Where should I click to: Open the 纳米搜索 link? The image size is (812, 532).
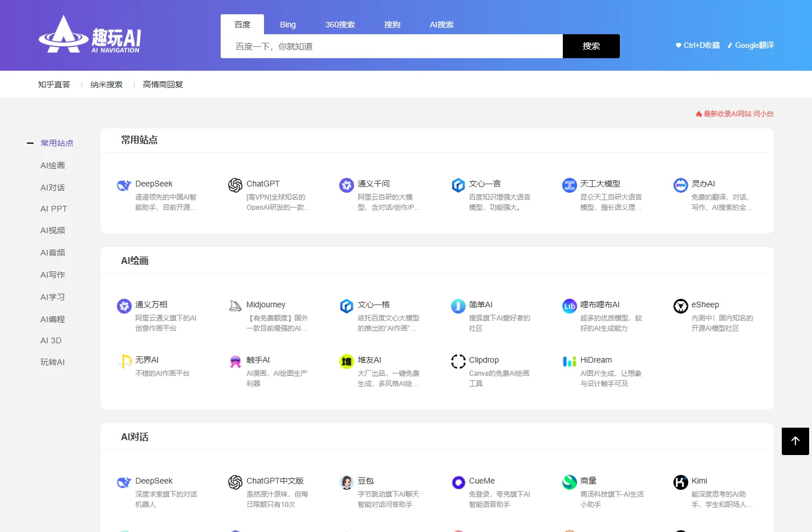(x=107, y=84)
